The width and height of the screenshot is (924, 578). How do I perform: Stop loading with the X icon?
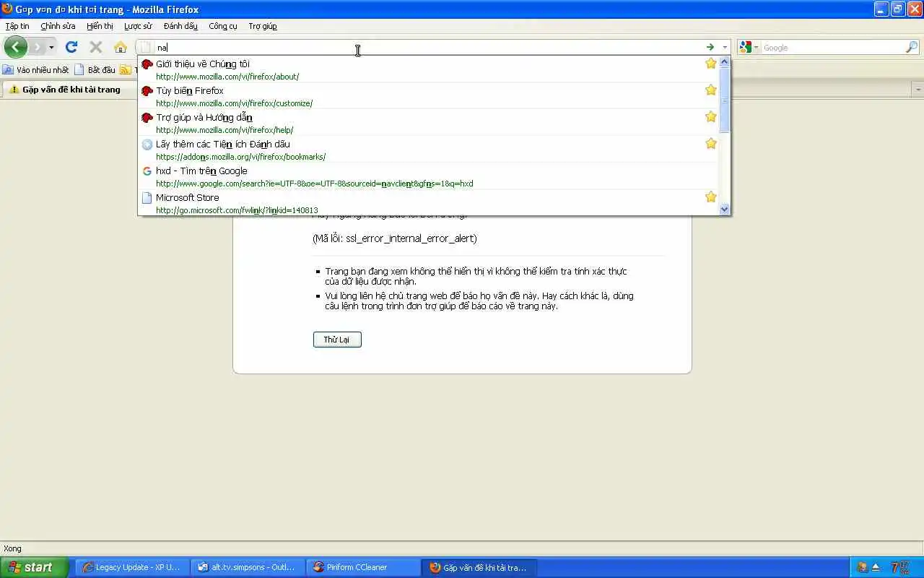95,47
